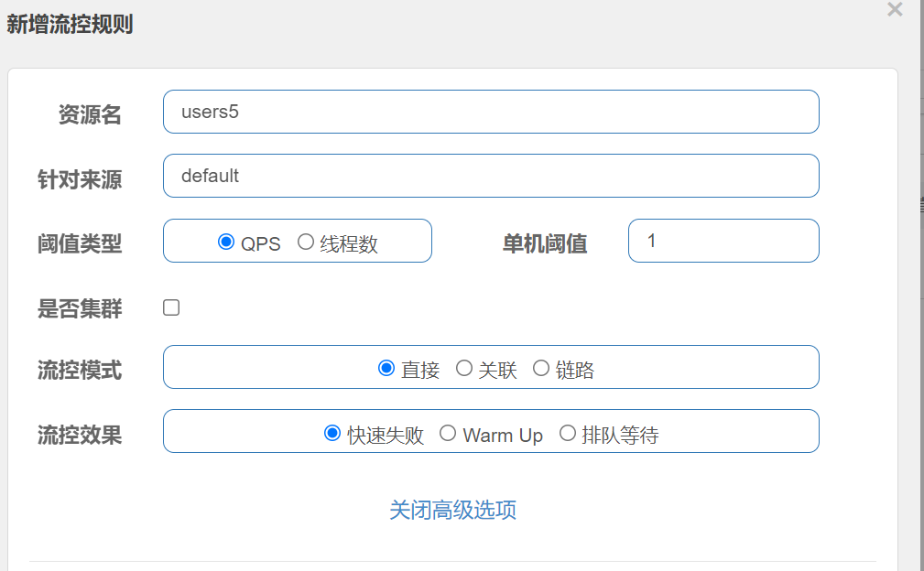Click the 阈值类型 field label
Screen dimensions: 924x571
coord(80,243)
